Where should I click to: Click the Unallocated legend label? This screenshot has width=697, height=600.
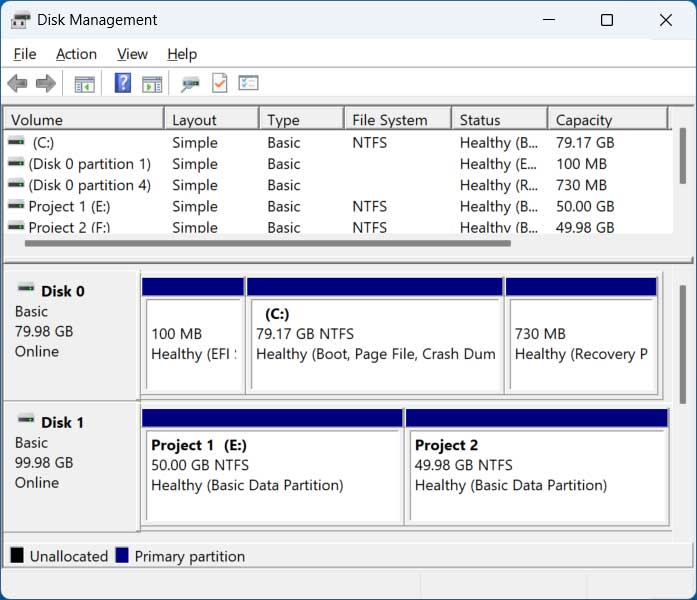pyautogui.click(x=69, y=556)
